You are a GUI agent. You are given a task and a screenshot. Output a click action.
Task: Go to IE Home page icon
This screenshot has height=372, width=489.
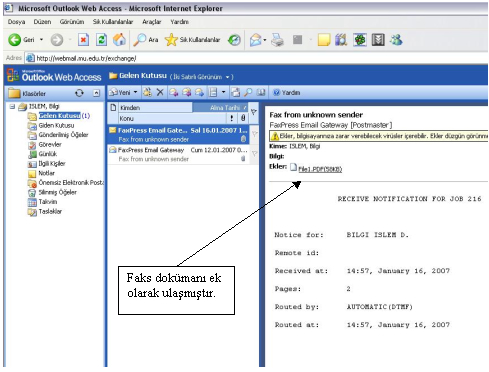pos(119,40)
